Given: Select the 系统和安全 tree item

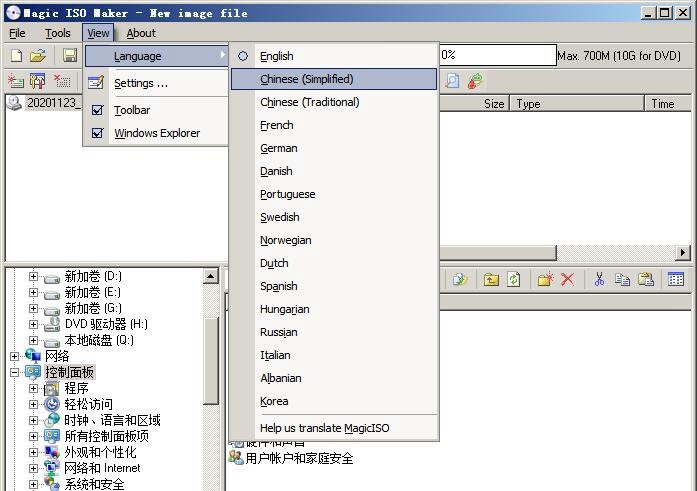Looking at the screenshot, I should pos(94,483).
